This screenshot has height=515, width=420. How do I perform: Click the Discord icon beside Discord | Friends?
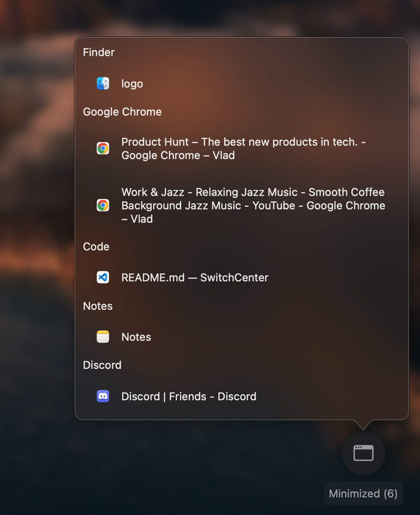(103, 396)
